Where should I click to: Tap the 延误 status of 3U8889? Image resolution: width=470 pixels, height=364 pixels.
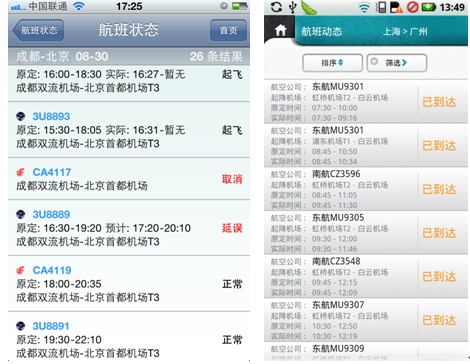232,228
